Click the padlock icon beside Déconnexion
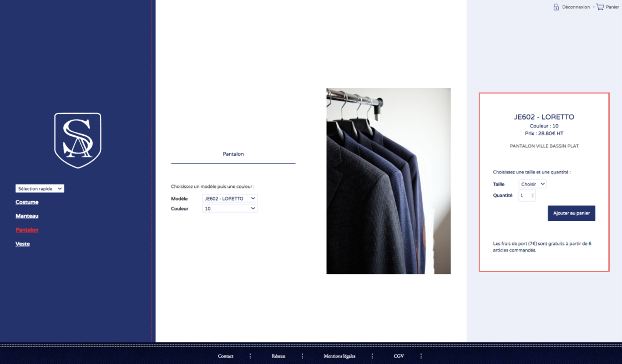The image size is (622, 364). coord(556,7)
